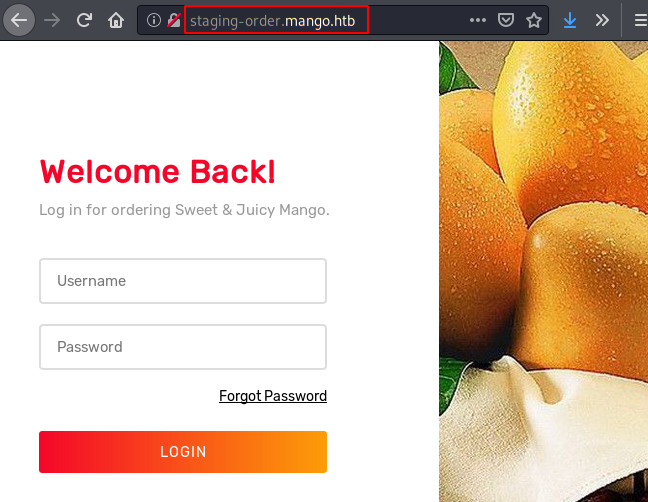This screenshot has width=648, height=502.
Task: Bookmark this page with the star icon
Action: [534, 20]
